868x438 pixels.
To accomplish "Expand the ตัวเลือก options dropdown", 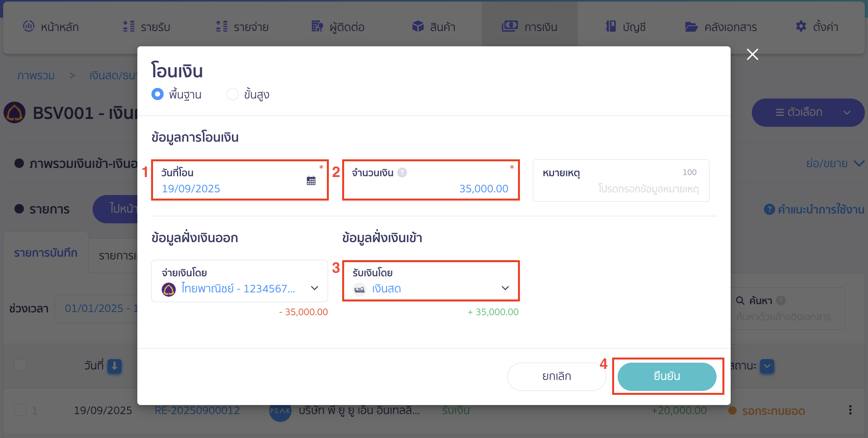I will (x=808, y=113).
